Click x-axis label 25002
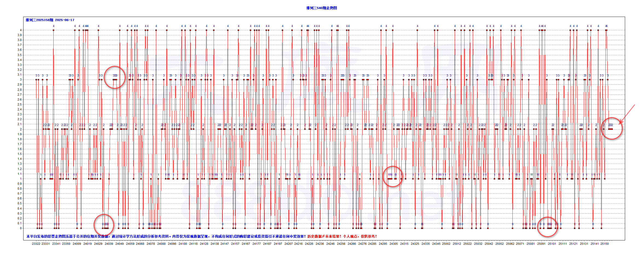The width and height of the screenshot is (644, 253). point(446,244)
